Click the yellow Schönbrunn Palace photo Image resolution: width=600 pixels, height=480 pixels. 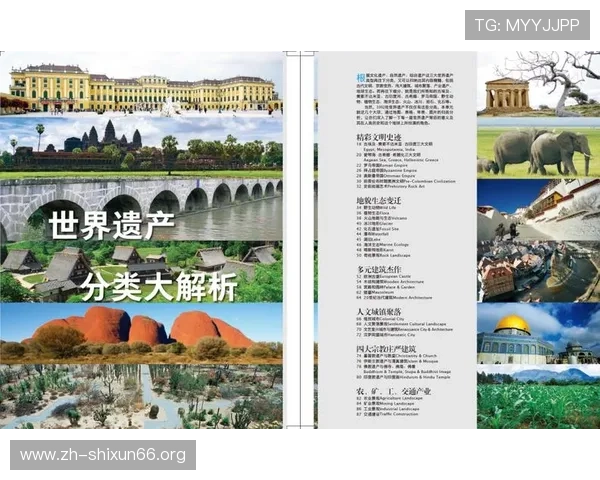point(141,83)
